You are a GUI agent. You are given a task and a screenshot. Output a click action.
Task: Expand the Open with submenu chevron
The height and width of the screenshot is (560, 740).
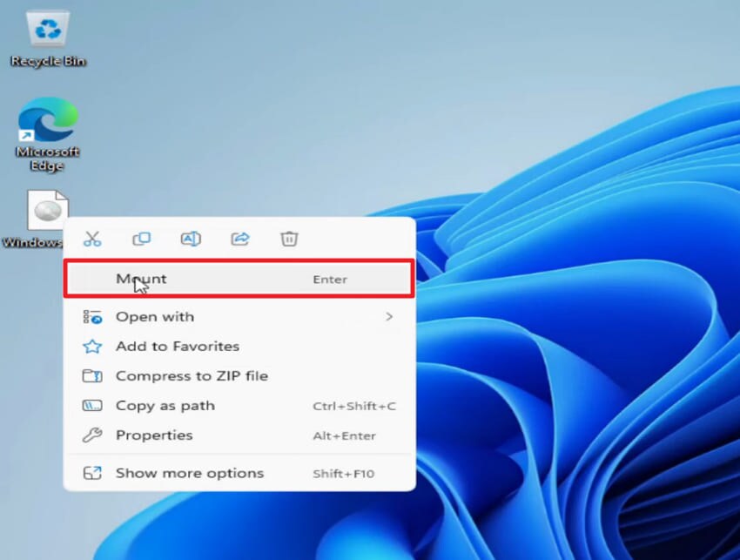(389, 316)
